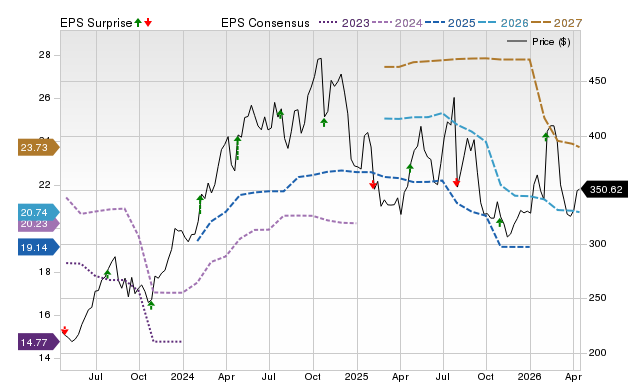Select the red miss arrow just after Jul 2025

[x=456, y=182]
